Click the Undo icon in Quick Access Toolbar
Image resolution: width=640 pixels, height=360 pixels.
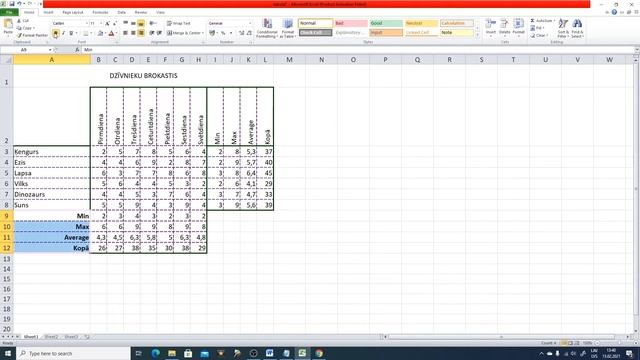[x=19, y=4]
